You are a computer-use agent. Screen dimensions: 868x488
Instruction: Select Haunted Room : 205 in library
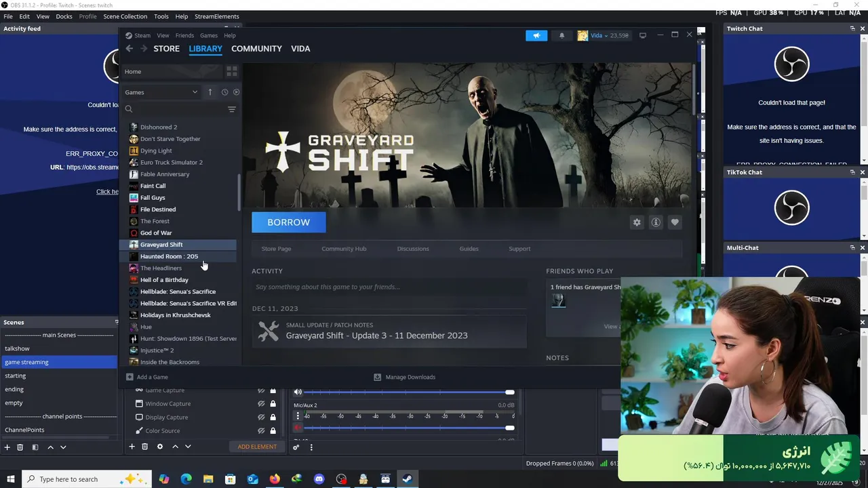coord(178,256)
